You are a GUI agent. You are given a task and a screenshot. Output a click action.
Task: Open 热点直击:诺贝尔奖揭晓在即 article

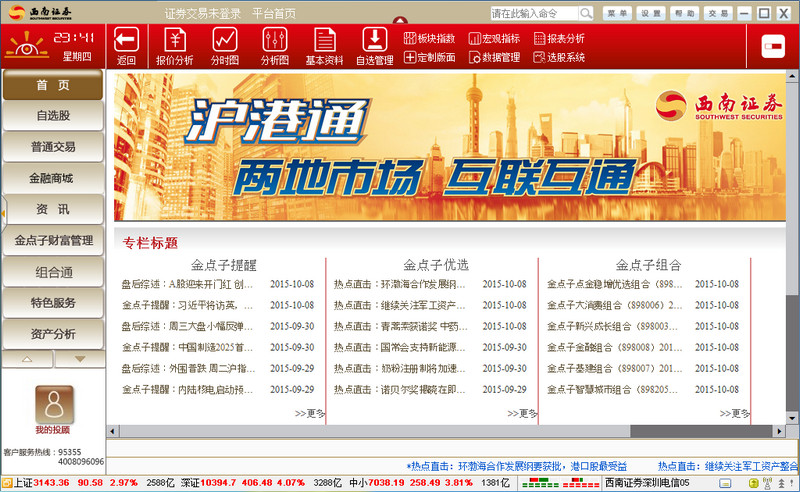point(399,389)
